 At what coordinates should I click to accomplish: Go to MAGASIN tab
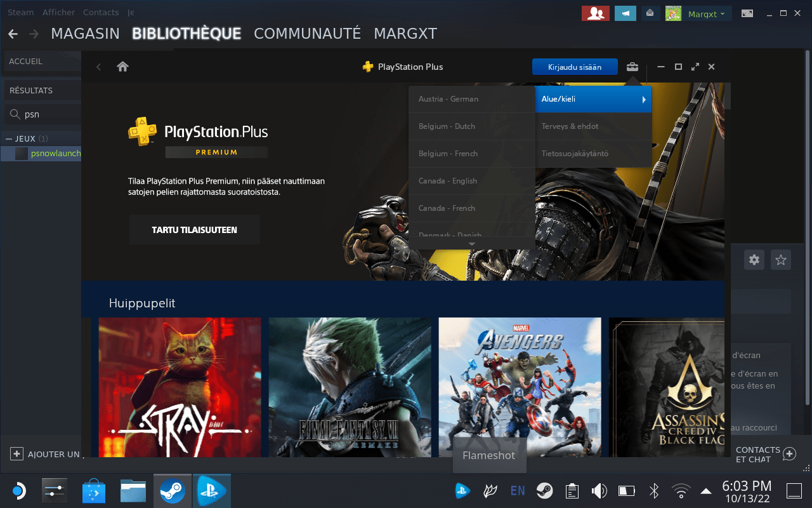tap(85, 34)
